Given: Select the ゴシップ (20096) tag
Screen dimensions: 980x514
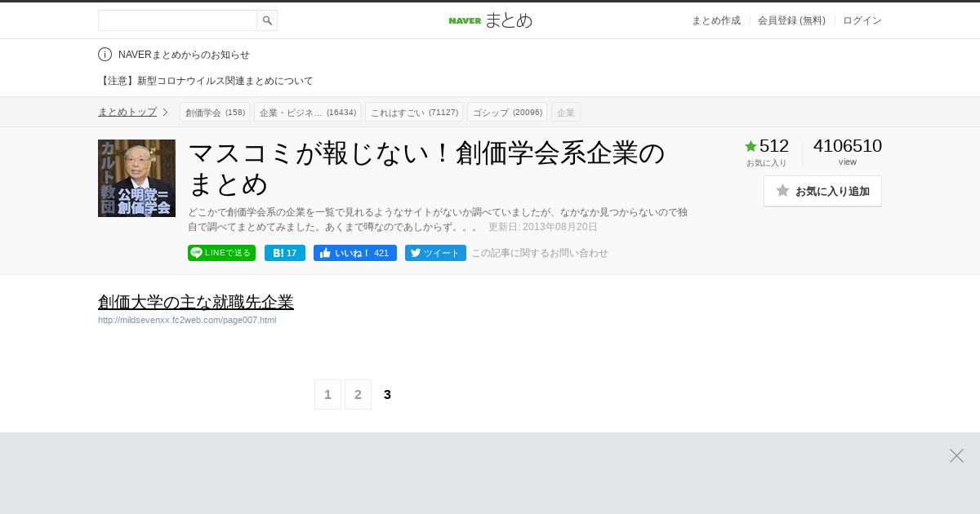Looking at the screenshot, I should pyautogui.click(x=507, y=112).
